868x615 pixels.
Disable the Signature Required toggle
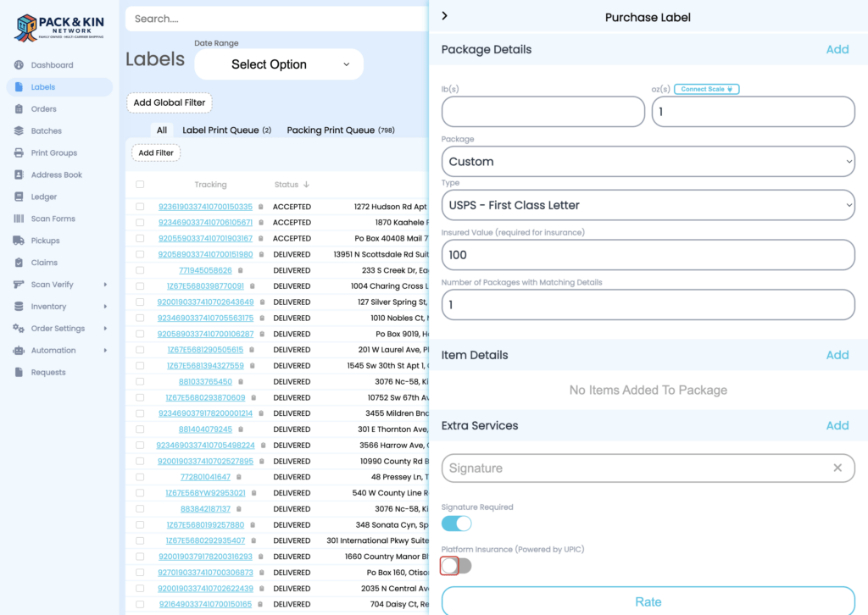click(456, 524)
